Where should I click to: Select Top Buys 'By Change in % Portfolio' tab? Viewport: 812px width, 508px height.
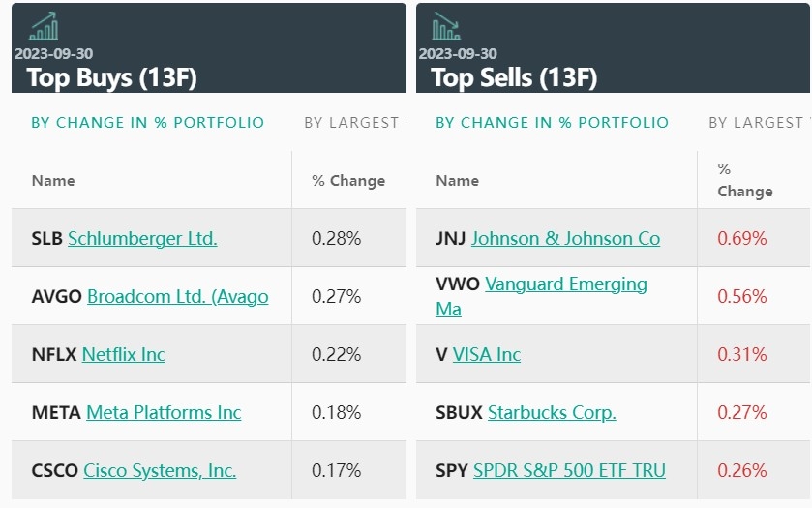click(x=147, y=123)
